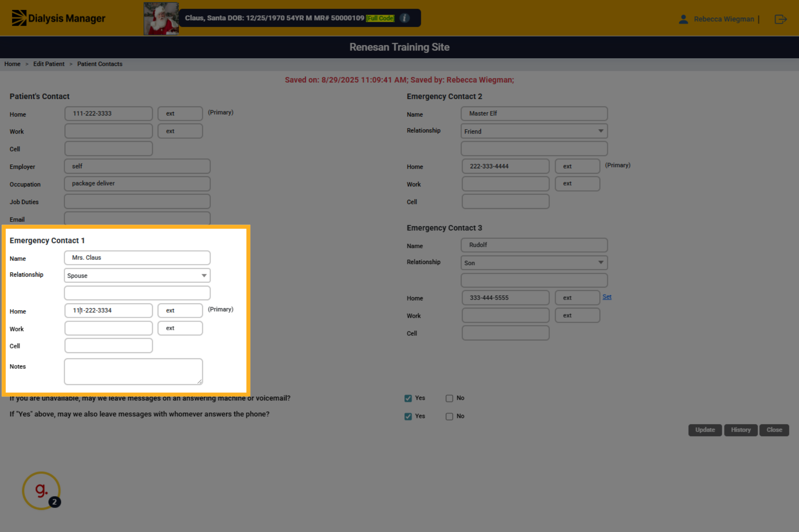The height and width of the screenshot is (532, 799).
Task: Click the Update button
Action: coord(705,430)
